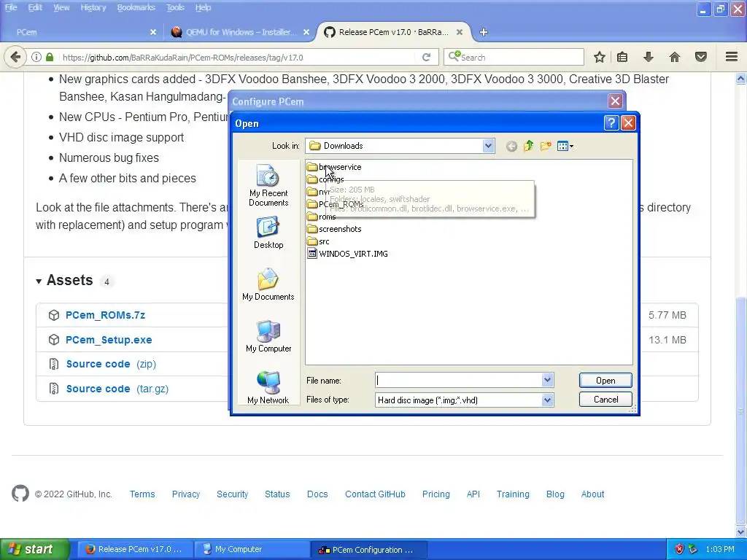747x560 pixels.
Task: Open the Contact GitHub footer link
Action: (375, 494)
